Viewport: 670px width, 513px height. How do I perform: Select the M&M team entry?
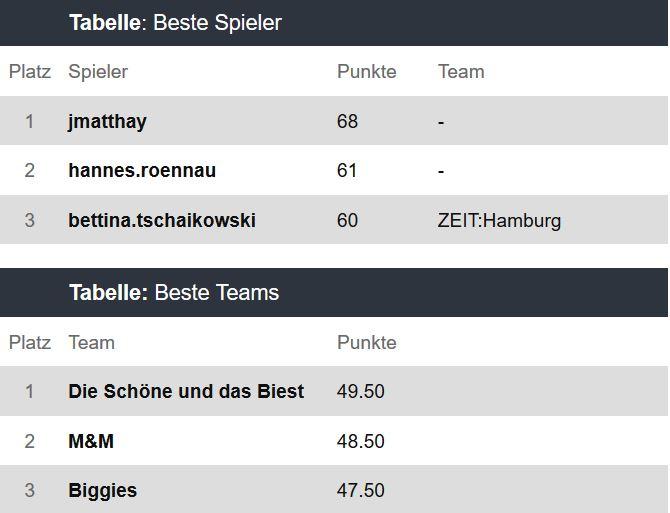[91, 441]
